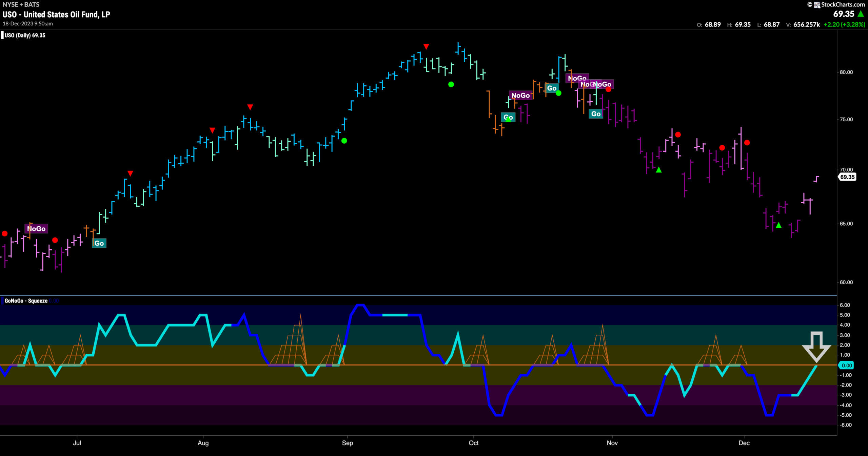Viewport: 868px width, 456px height.
Task: Click the green up arrow beside price 69.35
Action: [861, 14]
